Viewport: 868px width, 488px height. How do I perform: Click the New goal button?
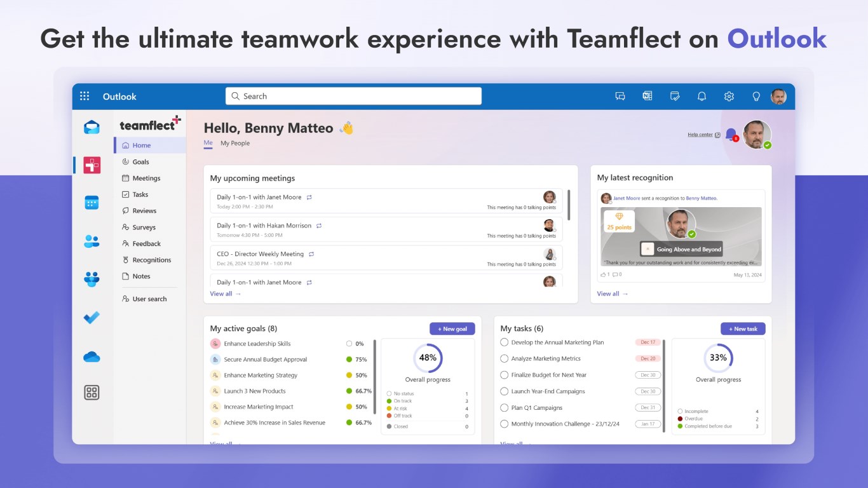452,329
